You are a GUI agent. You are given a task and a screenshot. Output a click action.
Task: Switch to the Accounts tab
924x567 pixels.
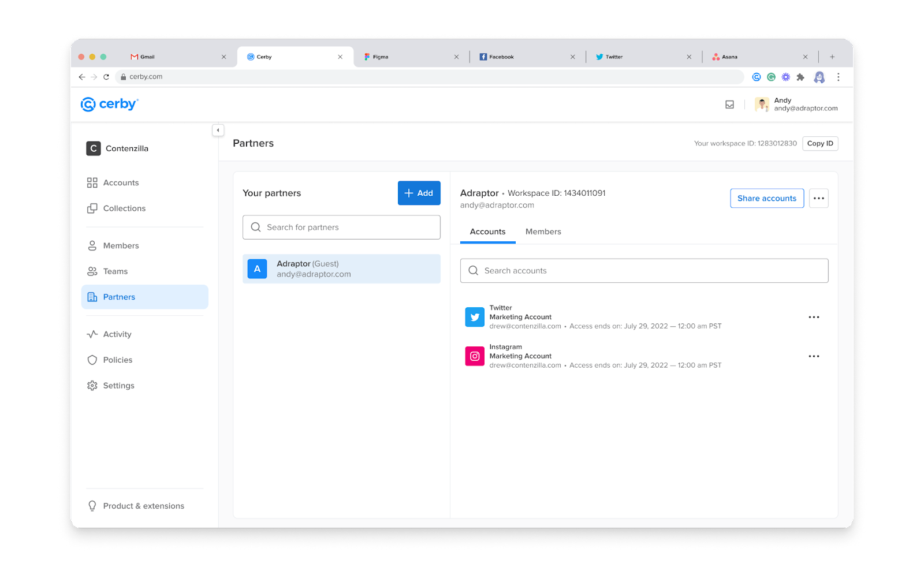tap(488, 232)
